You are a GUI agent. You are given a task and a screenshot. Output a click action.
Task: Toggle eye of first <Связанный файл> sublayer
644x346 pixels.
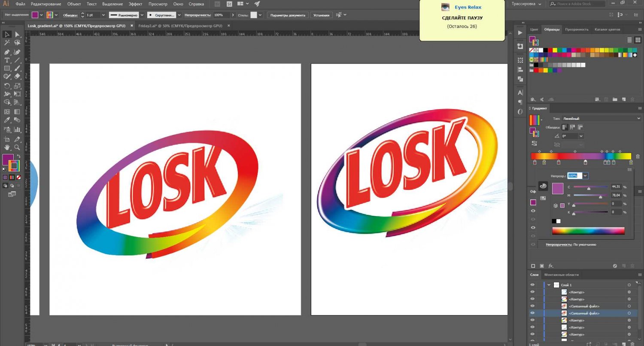click(532, 306)
